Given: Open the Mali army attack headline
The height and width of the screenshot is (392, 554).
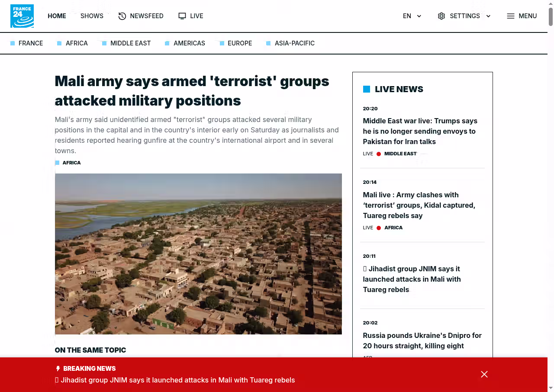Looking at the screenshot, I should (192, 91).
